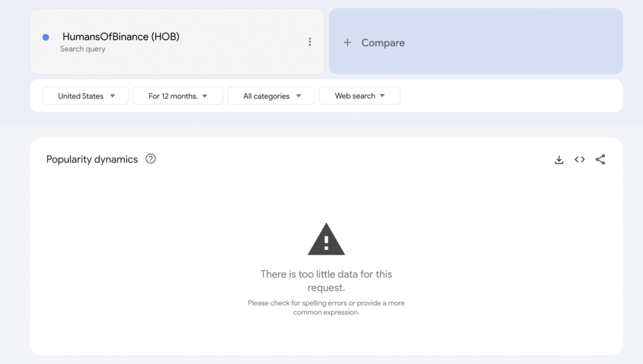Share the Popularity dynamics chart
This screenshot has height=364, width=643.
600,159
